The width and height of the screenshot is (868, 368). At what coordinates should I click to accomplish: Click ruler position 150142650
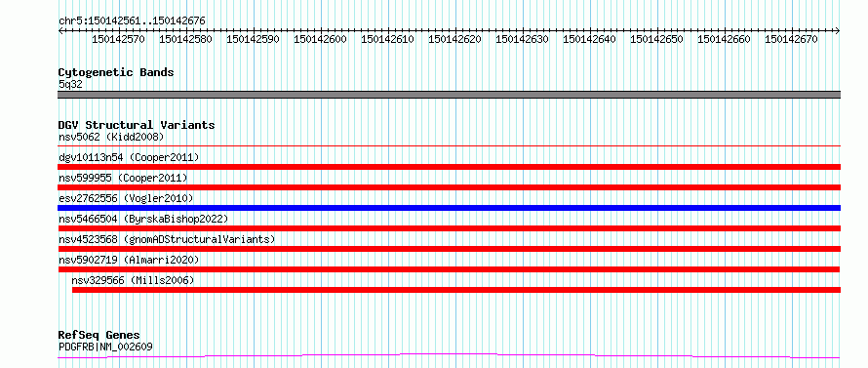pyautogui.click(x=656, y=39)
